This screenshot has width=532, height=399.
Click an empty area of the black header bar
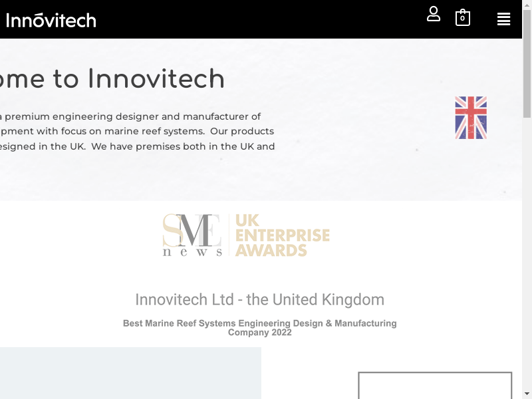click(x=266, y=19)
